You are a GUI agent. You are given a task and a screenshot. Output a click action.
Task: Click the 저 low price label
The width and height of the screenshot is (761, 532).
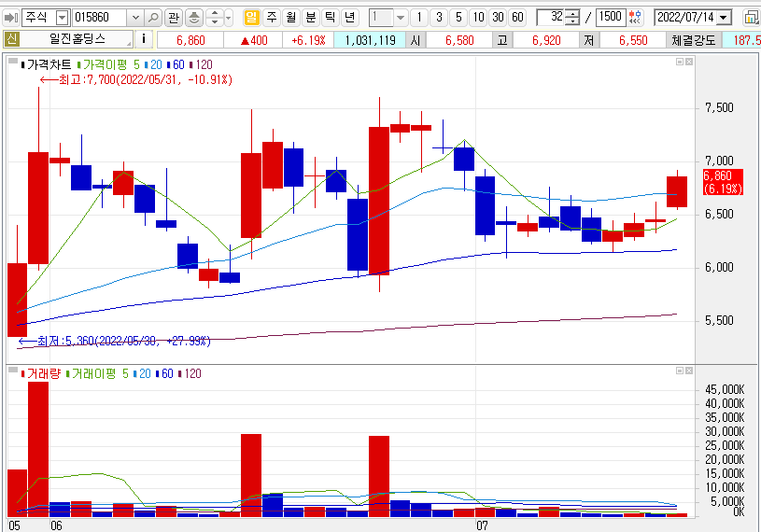coord(589,40)
